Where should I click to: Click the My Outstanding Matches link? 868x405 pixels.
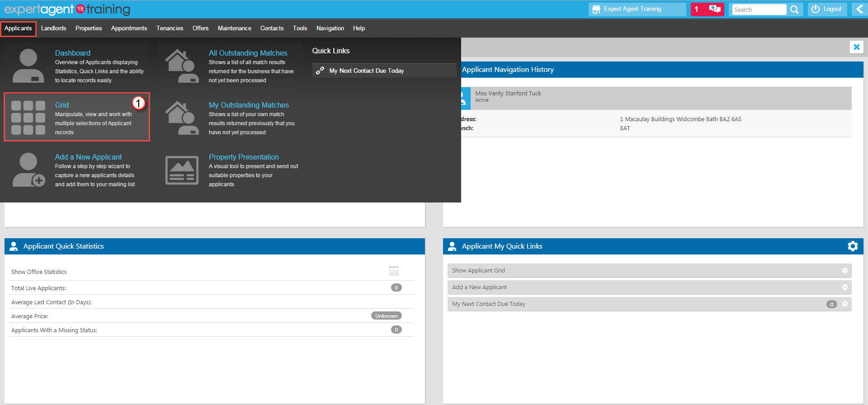point(249,105)
